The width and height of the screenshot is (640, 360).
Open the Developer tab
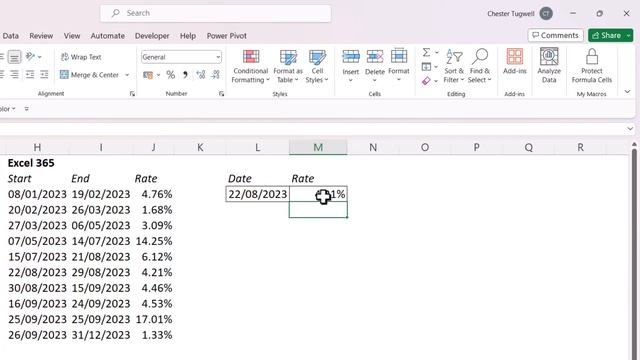[x=152, y=36]
